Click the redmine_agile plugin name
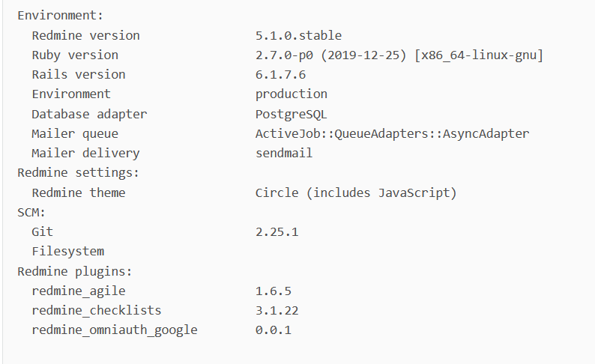Image resolution: width=595 pixels, height=364 pixels. [x=79, y=291]
